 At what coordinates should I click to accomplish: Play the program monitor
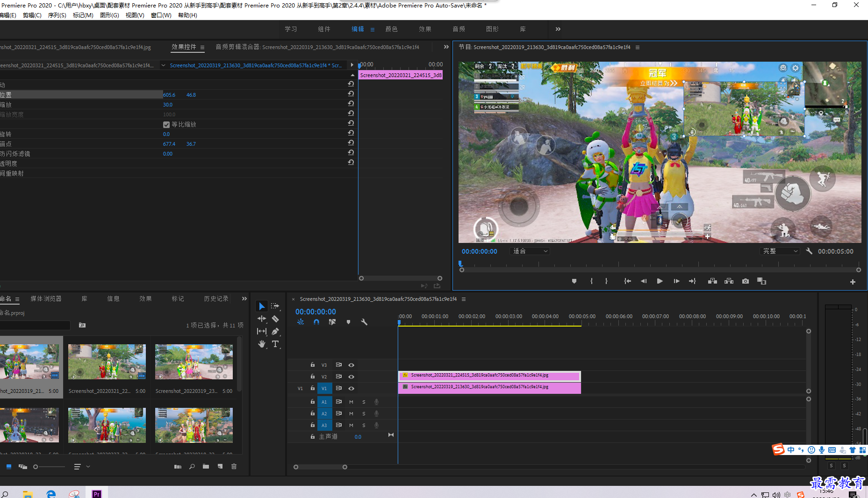pos(660,281)
